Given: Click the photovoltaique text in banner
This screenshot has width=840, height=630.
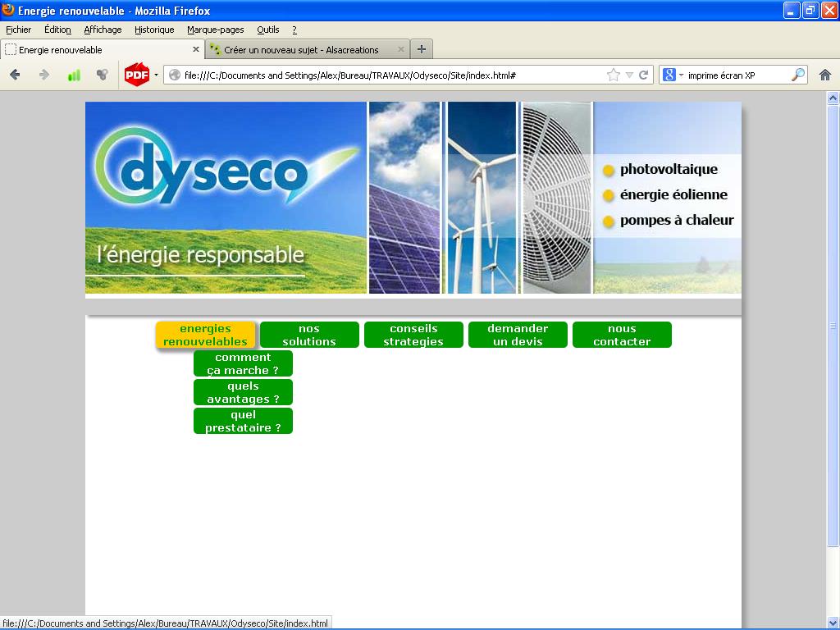Looking at the screenshot, I should point(669,169).
